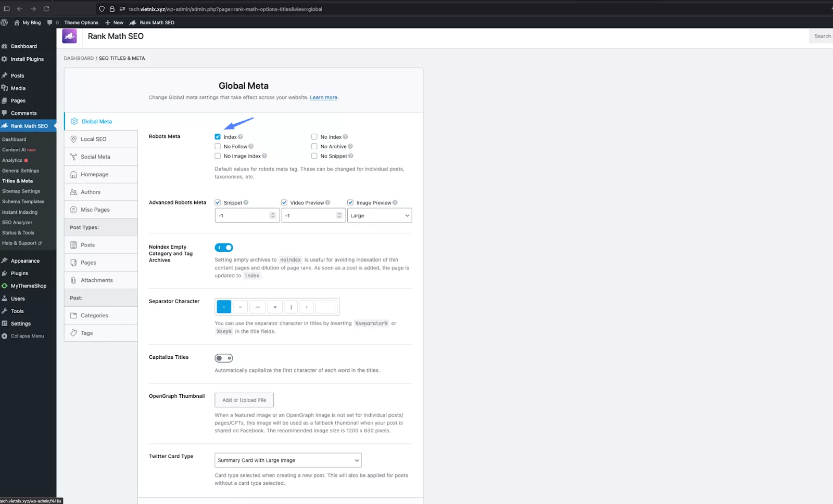The height and width of the screenshot is (504, 833).
Task: Click the Learn more link
Action: 323,97
